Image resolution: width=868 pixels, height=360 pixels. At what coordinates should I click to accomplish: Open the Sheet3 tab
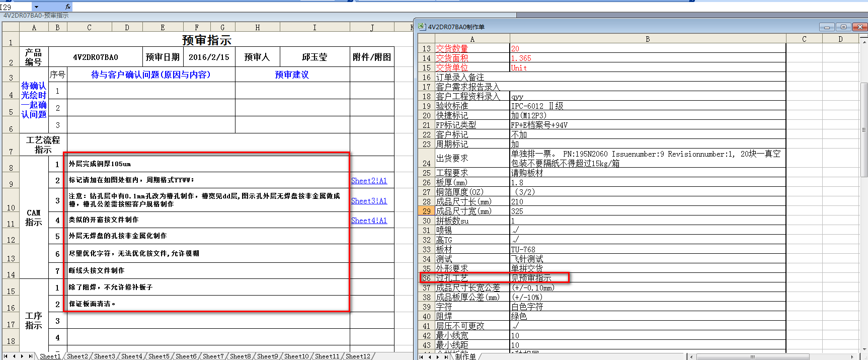(x=104, y=356)
